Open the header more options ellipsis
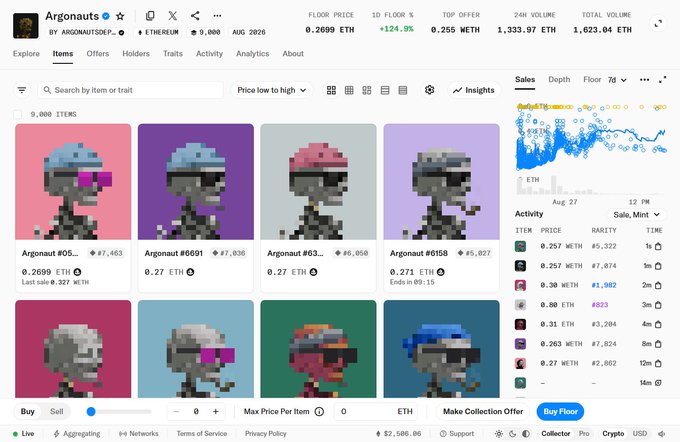Screen dimensions: 680x442 217,16
